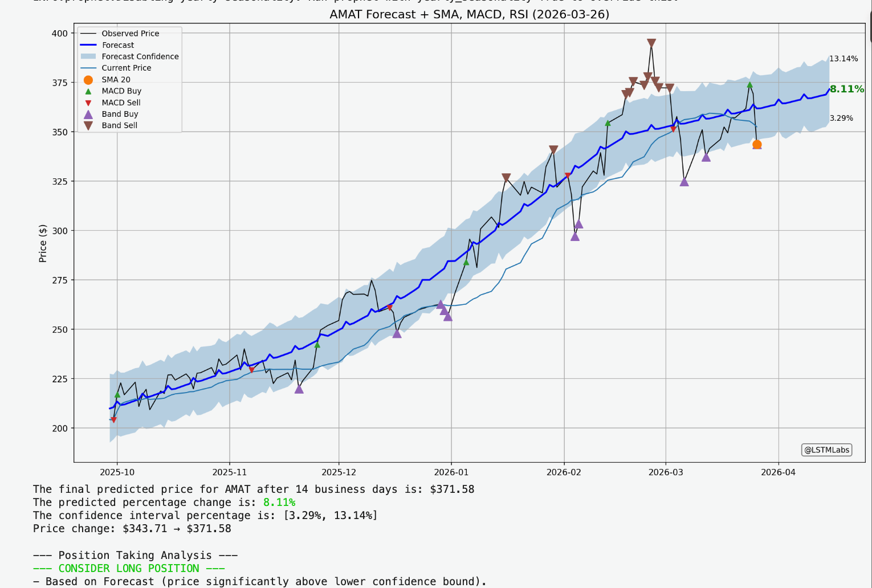Click the 'Price change: $343.71 → $371.58' line
This screenshot has height=588, width=872.
132,529
